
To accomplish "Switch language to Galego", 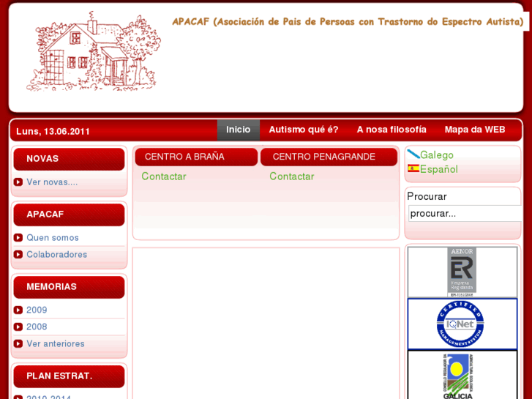I will [x=437, y=155].
